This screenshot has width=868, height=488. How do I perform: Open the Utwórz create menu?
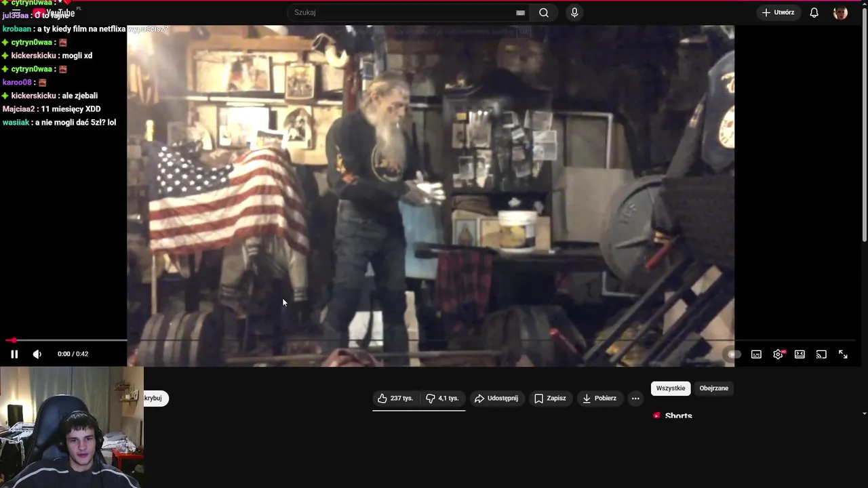(x=778, y=12)
